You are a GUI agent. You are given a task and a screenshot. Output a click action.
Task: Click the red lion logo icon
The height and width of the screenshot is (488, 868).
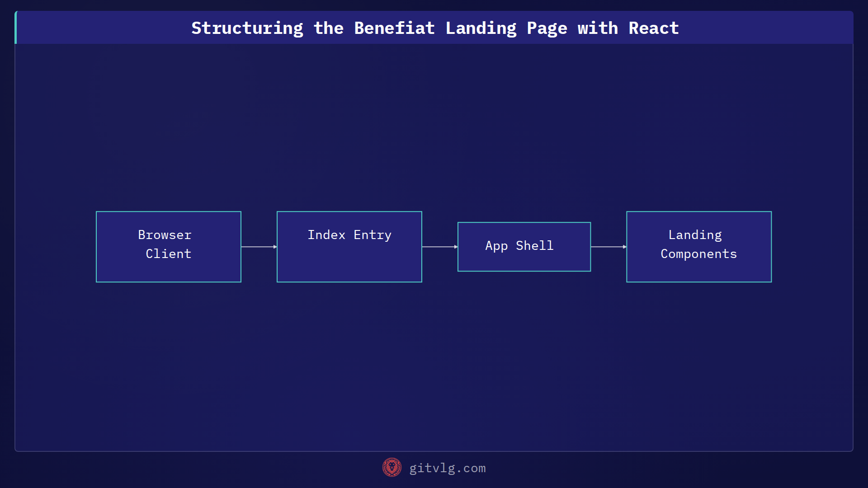[392, 468]
